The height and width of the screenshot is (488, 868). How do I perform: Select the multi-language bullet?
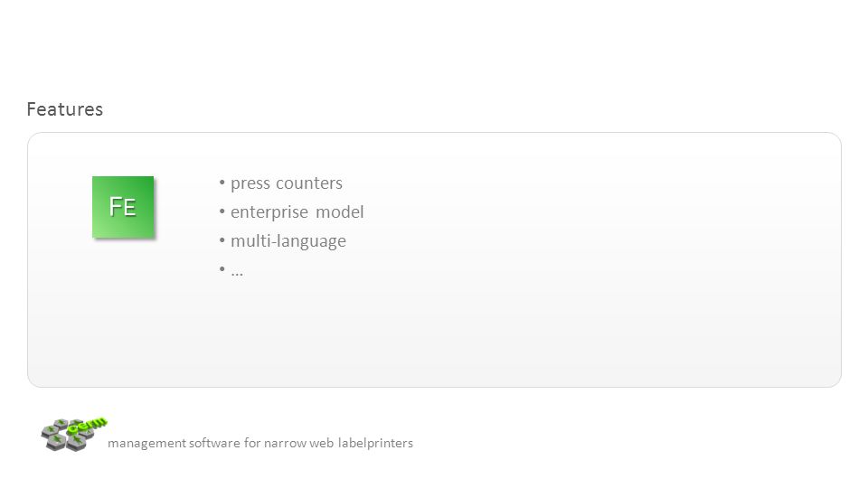(282, 241)
